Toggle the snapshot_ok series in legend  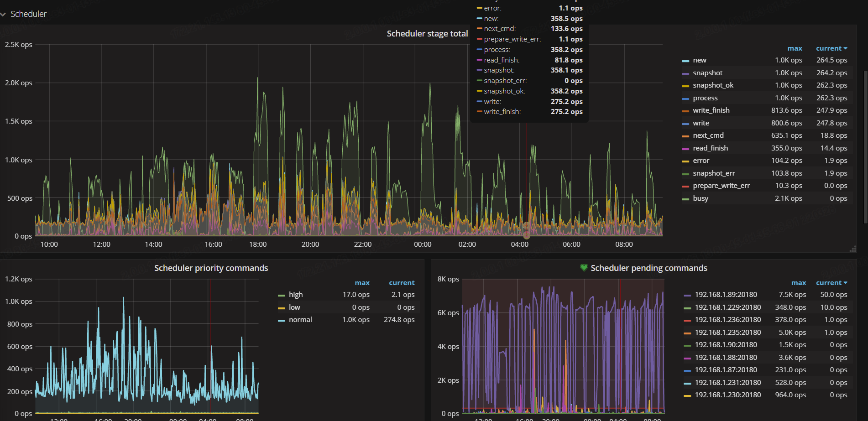pos(713,85)
